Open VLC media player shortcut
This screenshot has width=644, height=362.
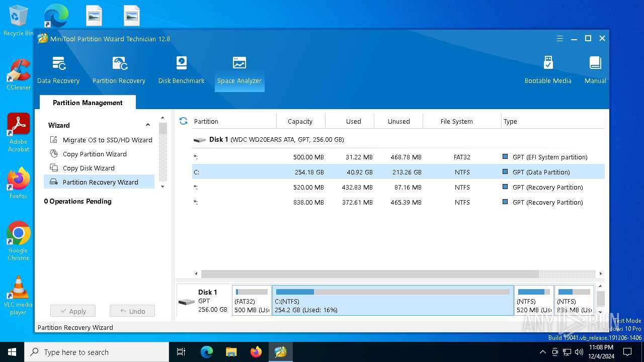[x=19, y=296]
